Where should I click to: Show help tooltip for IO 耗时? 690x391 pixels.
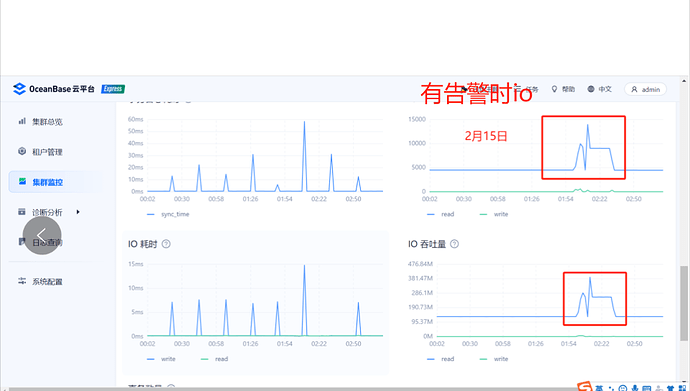pos(166,244)
